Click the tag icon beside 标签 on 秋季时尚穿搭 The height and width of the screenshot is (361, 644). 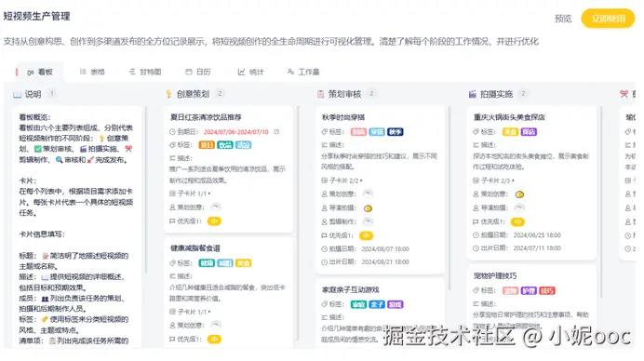coord(325,132)
